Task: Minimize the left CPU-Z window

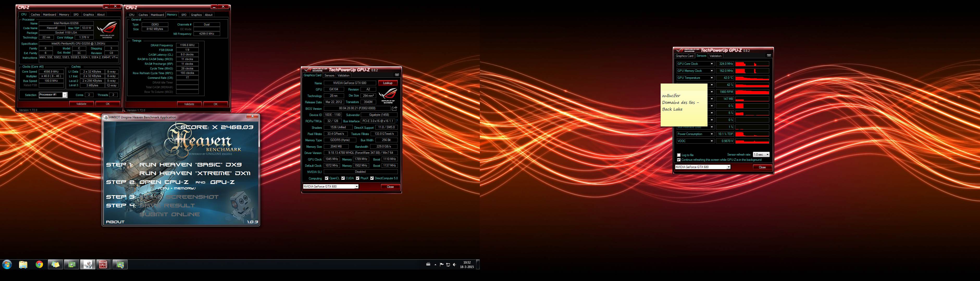Action: coord(107,7)
